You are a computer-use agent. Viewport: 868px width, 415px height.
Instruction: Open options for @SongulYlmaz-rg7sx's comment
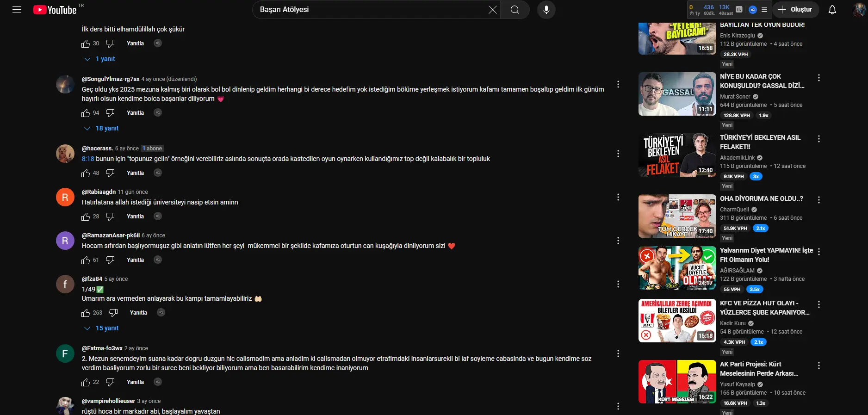[x=618, y=84]
